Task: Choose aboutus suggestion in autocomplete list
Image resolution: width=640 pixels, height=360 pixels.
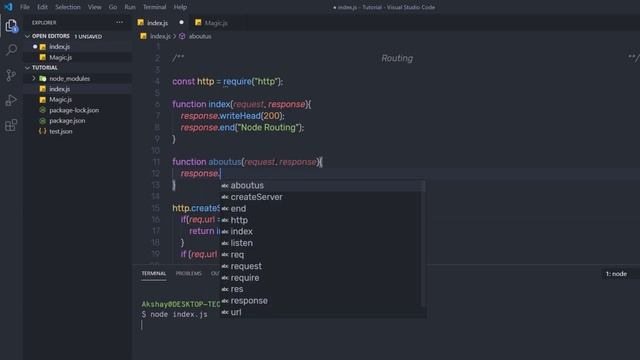Action: (322, 186)
